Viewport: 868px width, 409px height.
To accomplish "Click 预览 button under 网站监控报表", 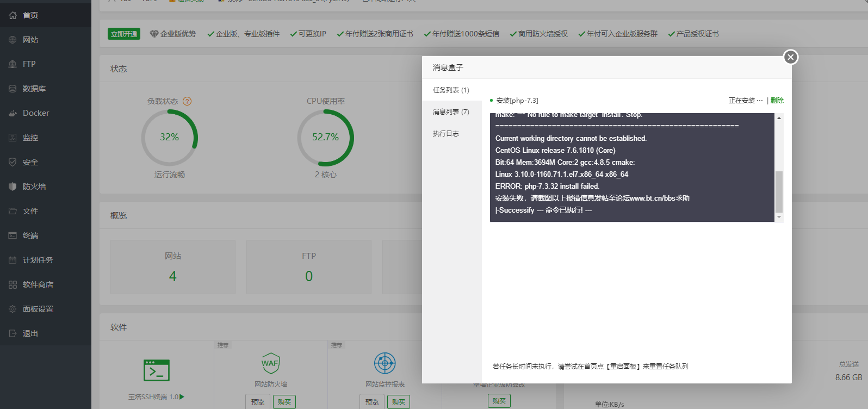I will (x=372, y=402).
